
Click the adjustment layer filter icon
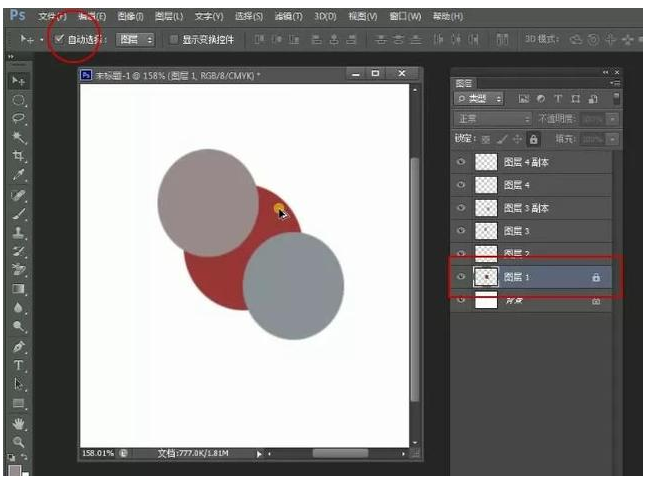(x=541, y=99)
